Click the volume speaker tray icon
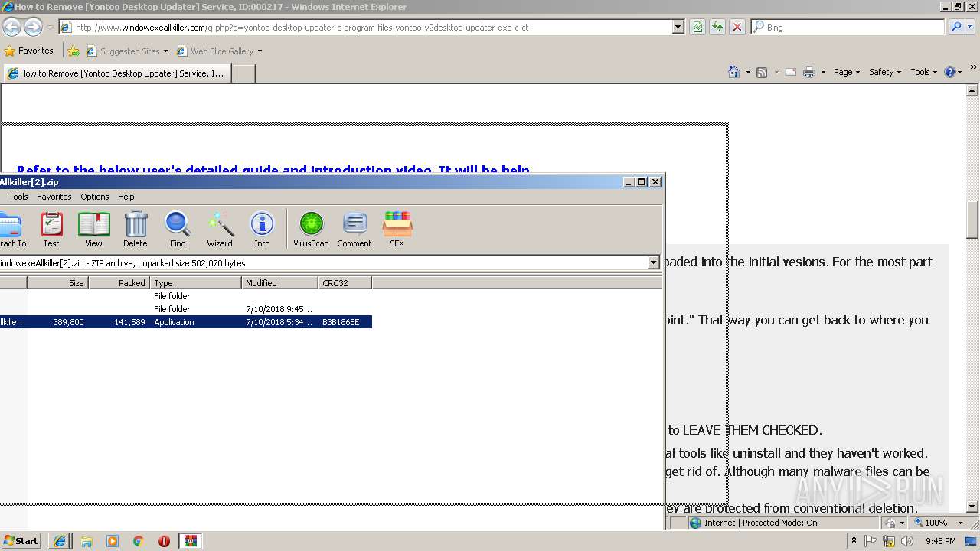980x551 pixels. pyautogui.click(x=907, y=541)
